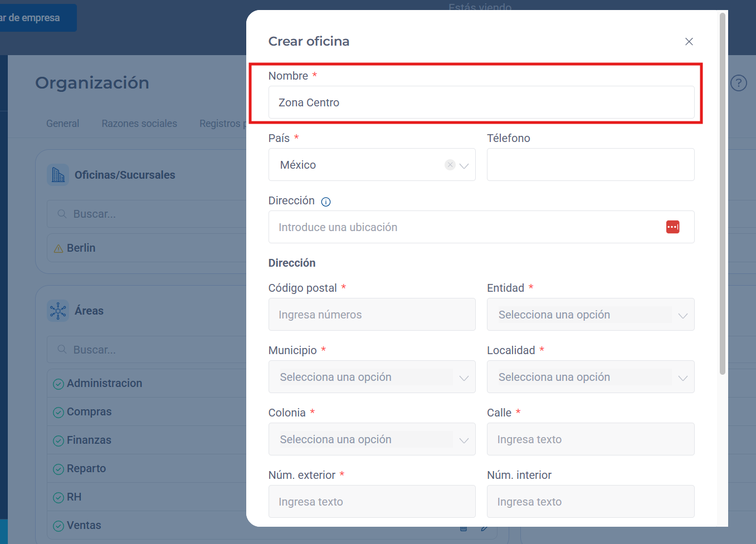Open the Colonia dropdown

coord(372,439)
